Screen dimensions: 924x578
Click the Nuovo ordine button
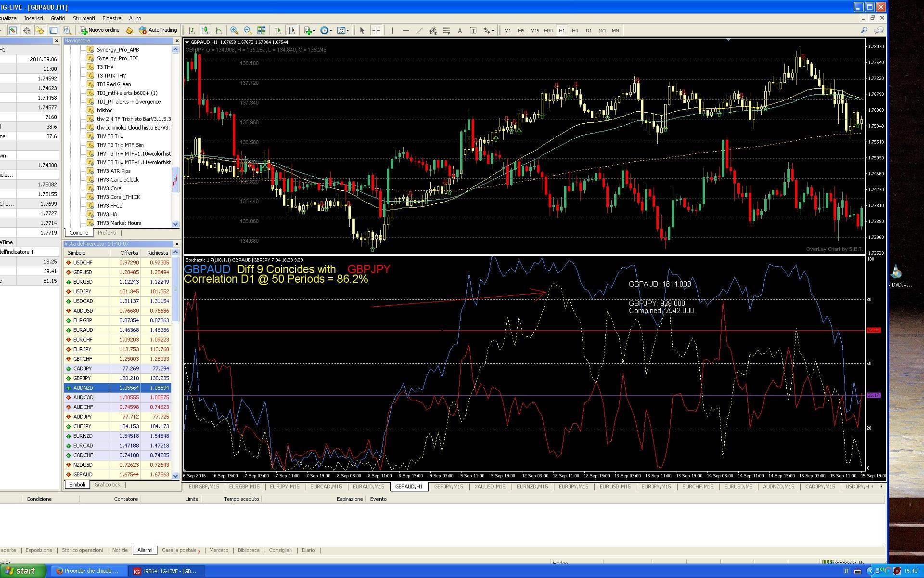click(x=100, y=30)
